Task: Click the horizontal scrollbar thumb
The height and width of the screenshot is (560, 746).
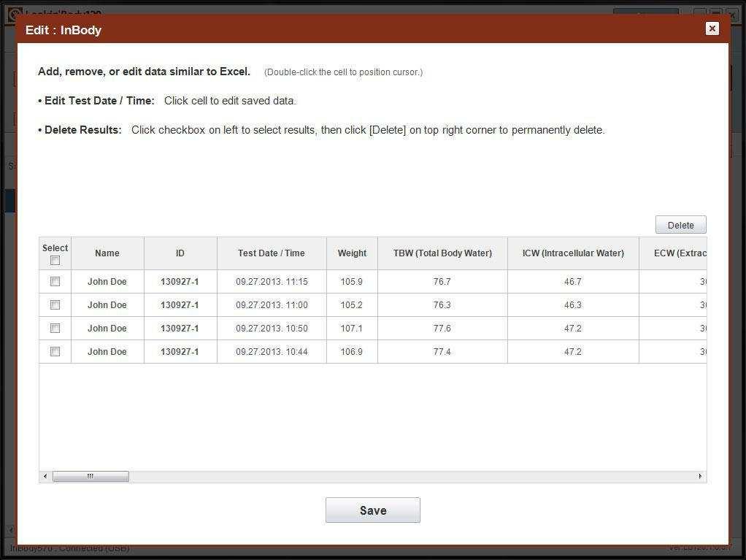Action: pyautogui.click(x=91, y=476)
